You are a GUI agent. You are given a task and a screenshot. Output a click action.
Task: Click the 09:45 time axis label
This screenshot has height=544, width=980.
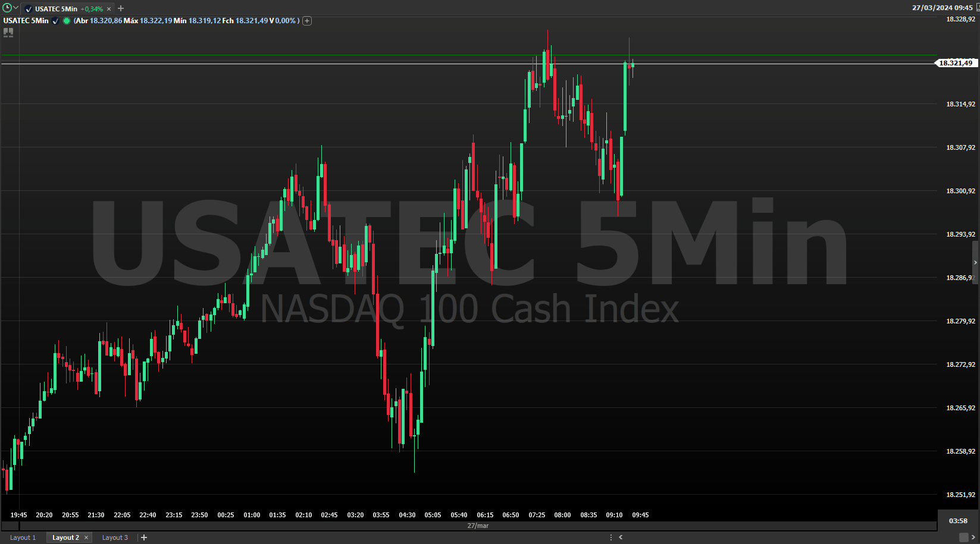[640, 515]
